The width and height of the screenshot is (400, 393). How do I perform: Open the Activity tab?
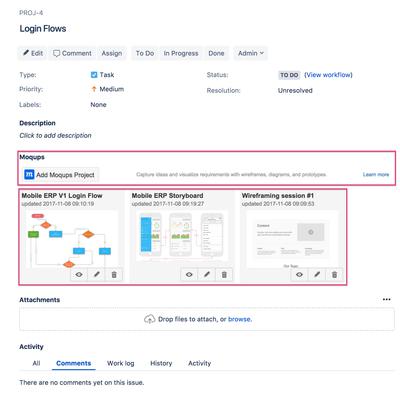(199, 363)
